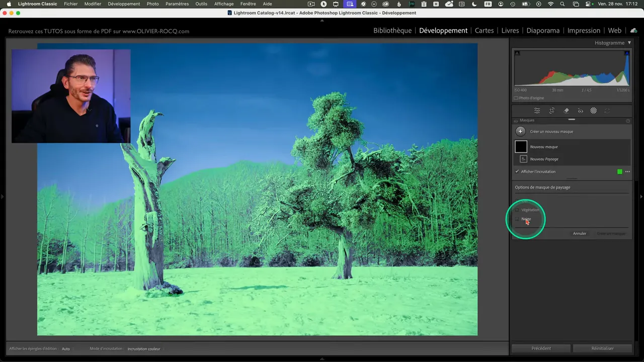Click the Annuler button
The image size is (644, 362).
coord(580,233)
